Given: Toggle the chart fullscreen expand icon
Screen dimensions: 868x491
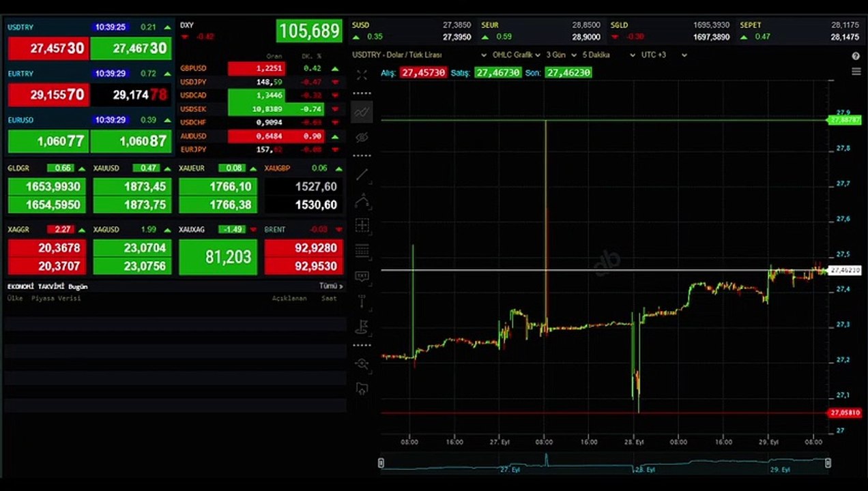Looking at the screenshot, I should [x=362, y=75].
